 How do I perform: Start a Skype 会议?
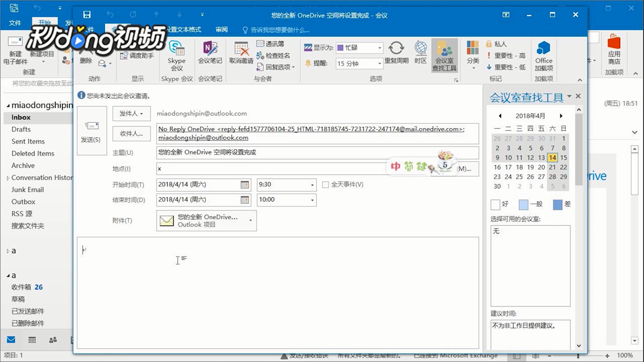click(176, 56)
